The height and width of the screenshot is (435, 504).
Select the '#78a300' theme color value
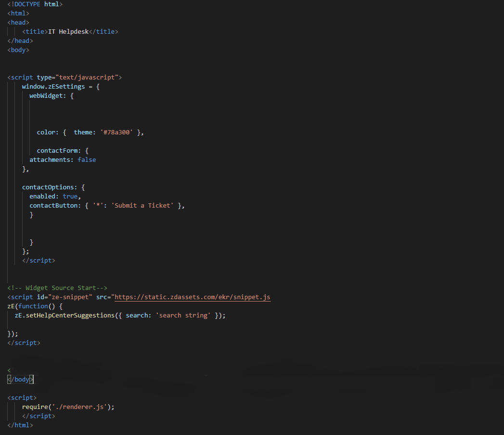(x=117, y=132)
